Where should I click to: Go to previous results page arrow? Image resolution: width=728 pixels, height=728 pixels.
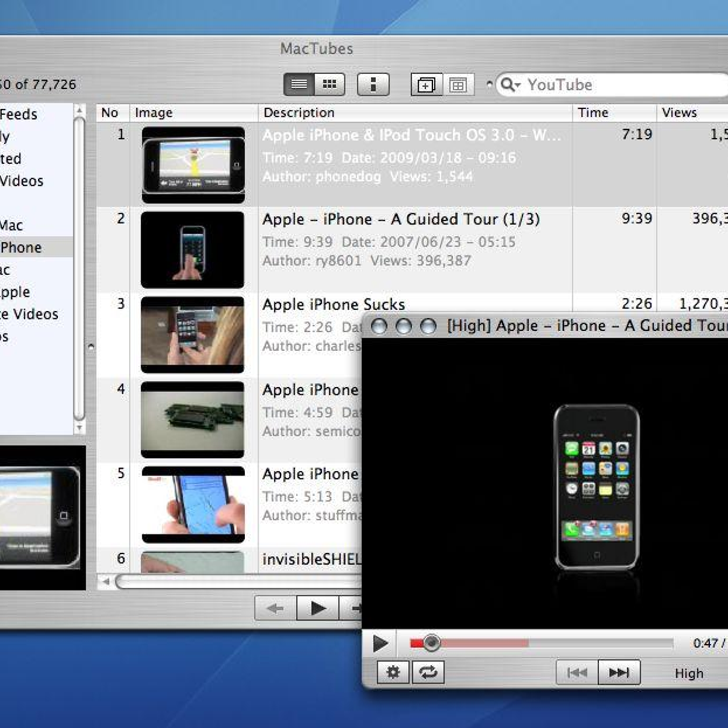click(275, 608)
